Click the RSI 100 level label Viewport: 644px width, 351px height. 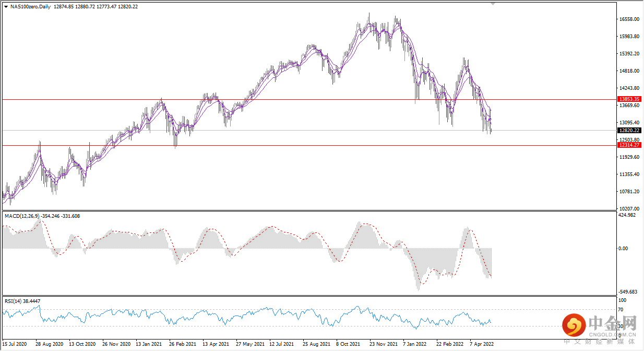tap(623, 300)
